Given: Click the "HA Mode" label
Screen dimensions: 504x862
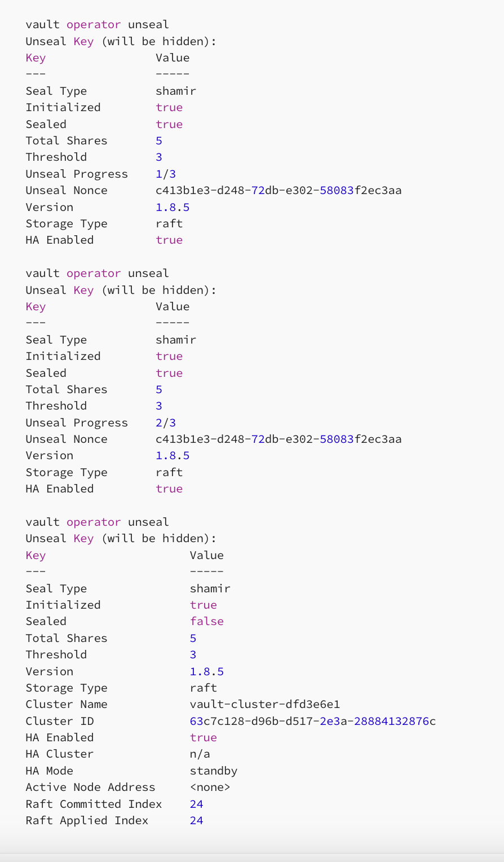Looking at the screenshot, I should click(50, 771).
